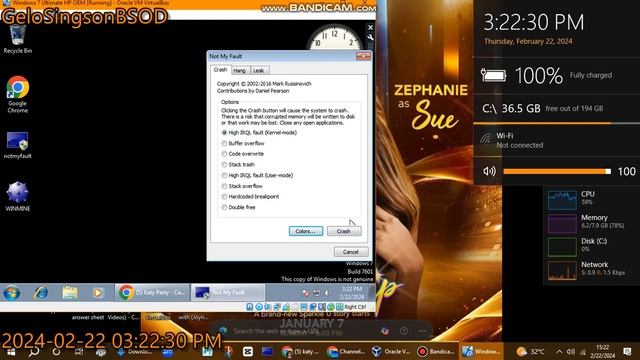Click the C:\ 36.5 GB free space bar
This screenshot has width=640, height=360.
(556, 123)
